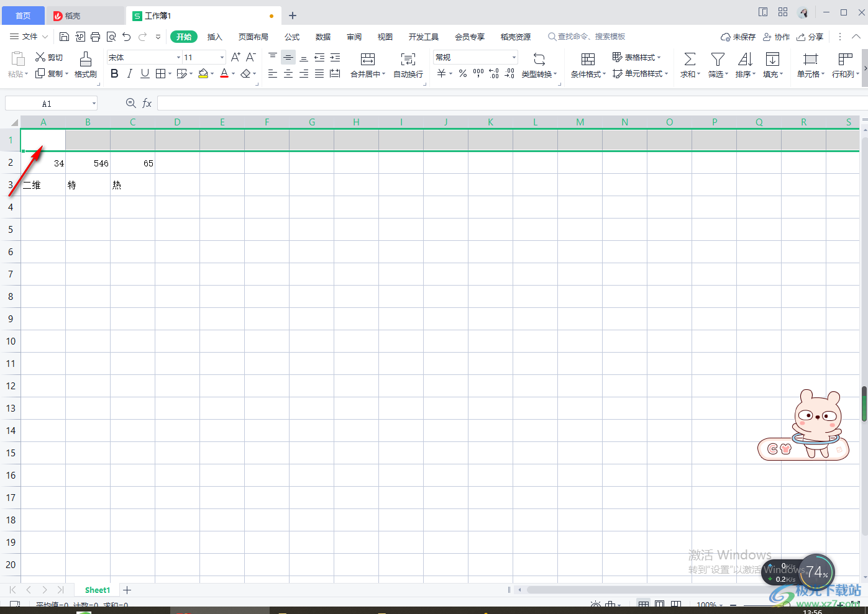Screen dimensions: 868x614
Task: Apply thousands separator 000 format
Action: coord(478,73)
